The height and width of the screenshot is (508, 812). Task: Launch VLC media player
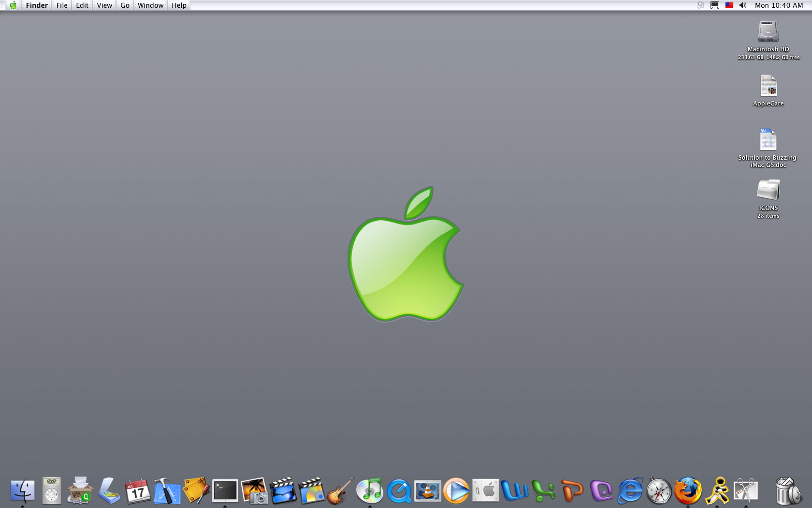click(x=428, y=491)
